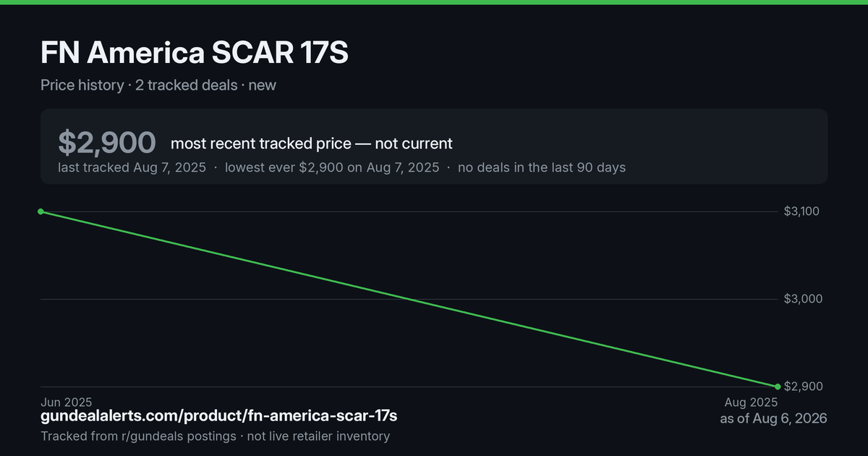This screenshot has height=456, width=868.
Task: Click the 'as of Aug 6, 2026' date
Action: [773, 418]
